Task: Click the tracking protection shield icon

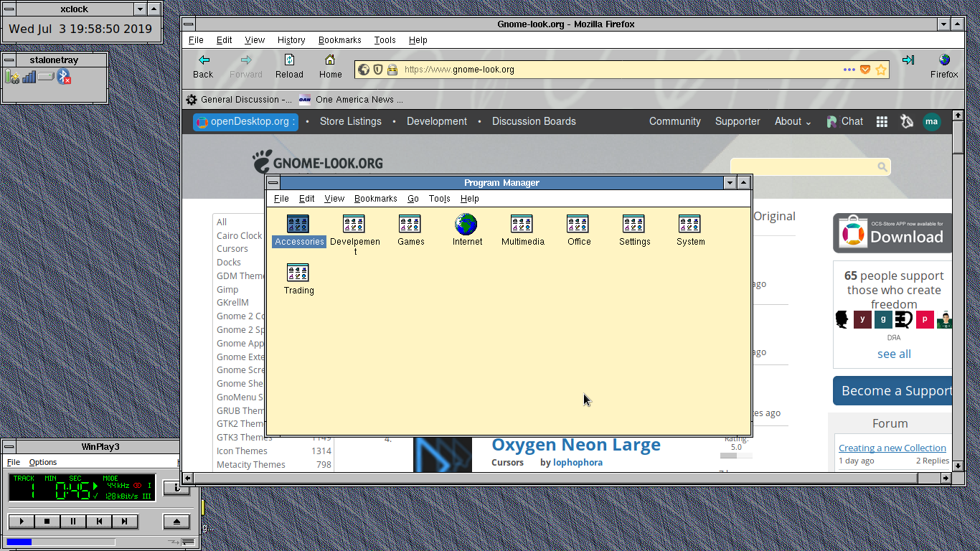Action: [378, 70]
